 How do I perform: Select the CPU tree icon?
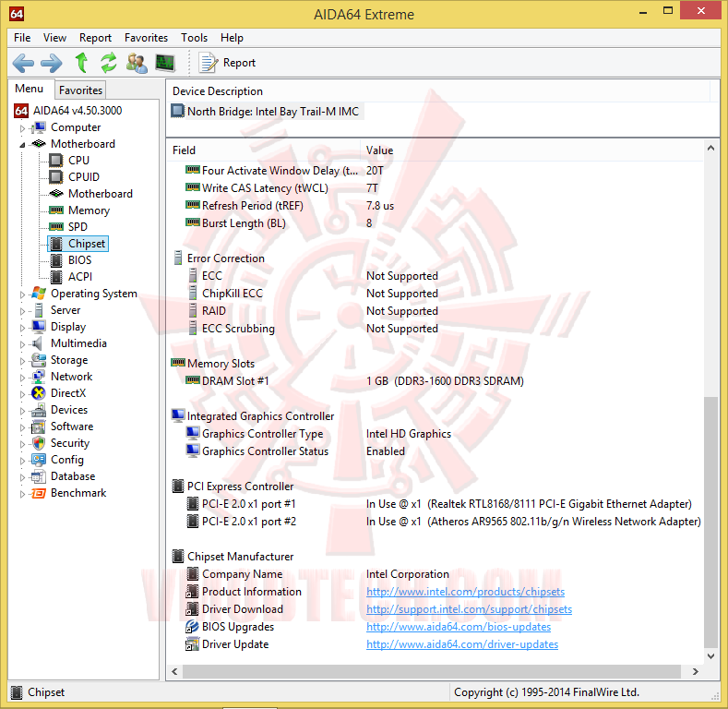56,161
